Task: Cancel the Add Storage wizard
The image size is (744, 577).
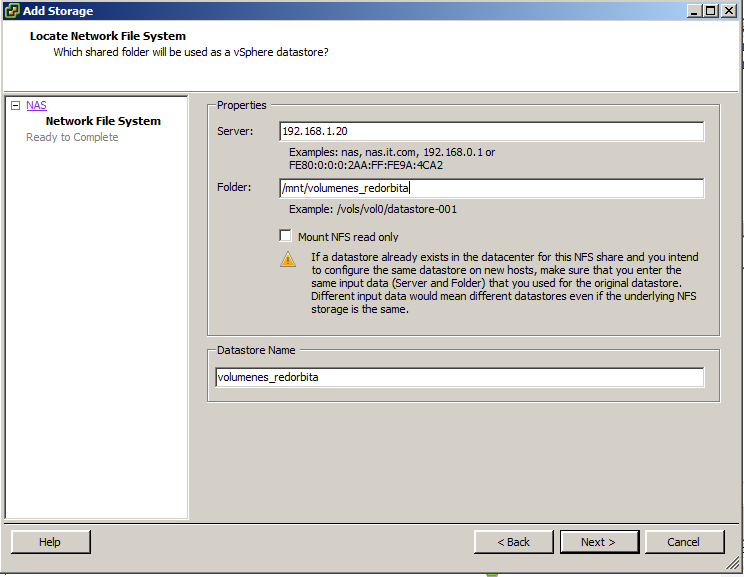Action: click(x=683, y=542)
